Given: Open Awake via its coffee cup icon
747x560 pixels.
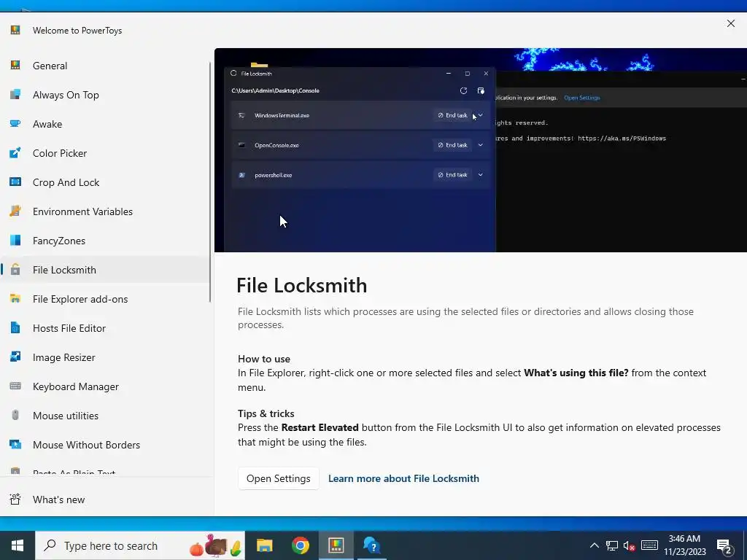Looking at the screenshot, I should (15, 124).
